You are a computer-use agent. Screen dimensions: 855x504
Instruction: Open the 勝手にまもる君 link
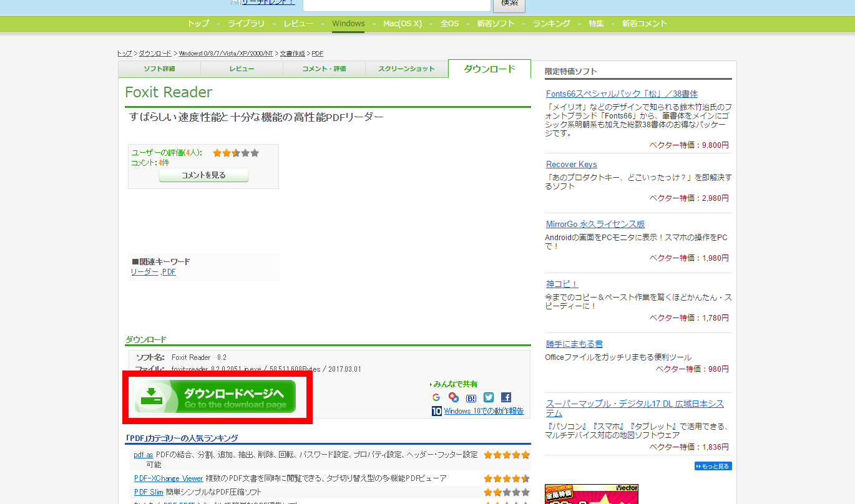coord(574,344)
